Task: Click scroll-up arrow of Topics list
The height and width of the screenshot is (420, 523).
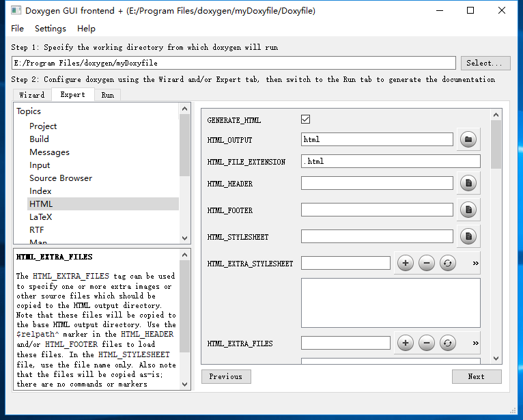Action: click(185, 109)
